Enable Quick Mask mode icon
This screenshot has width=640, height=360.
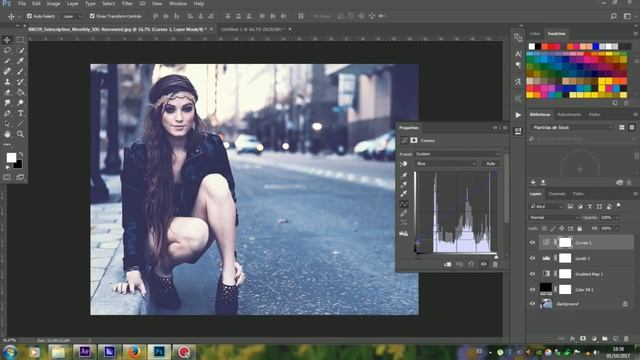(7, 177)
